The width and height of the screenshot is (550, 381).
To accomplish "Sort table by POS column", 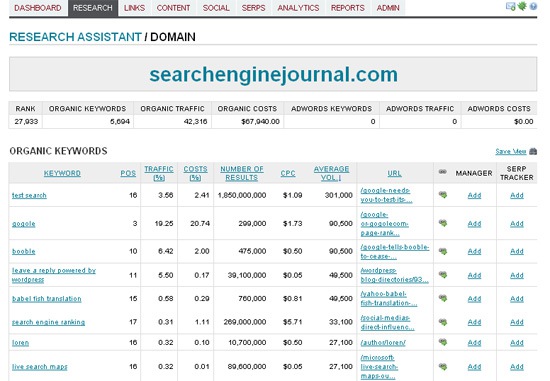I will coord(128,173).
